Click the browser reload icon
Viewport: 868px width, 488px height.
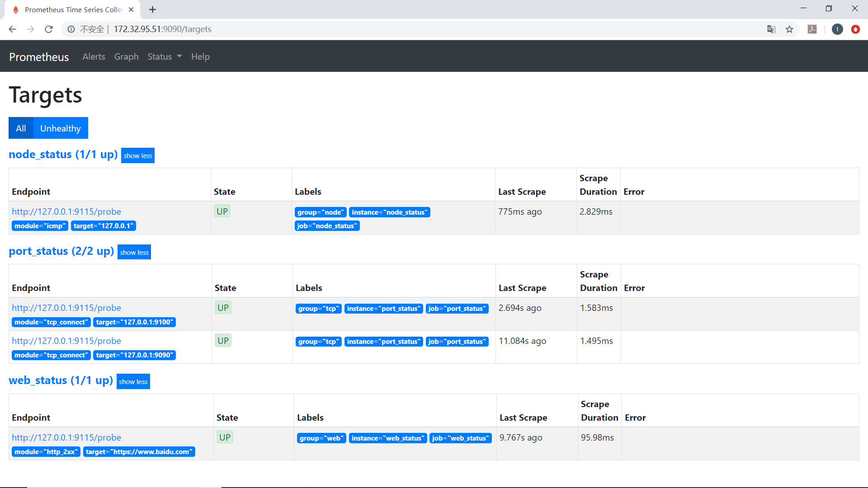49,29
